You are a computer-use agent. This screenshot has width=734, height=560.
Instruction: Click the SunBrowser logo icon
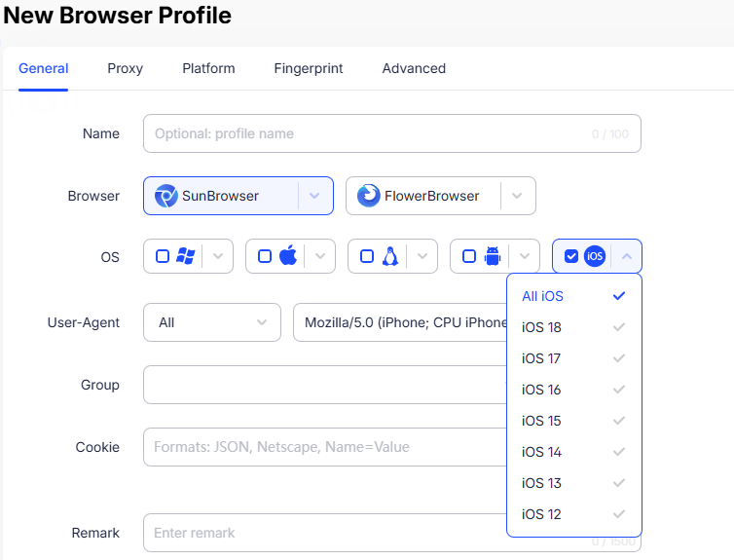(166, 196)
